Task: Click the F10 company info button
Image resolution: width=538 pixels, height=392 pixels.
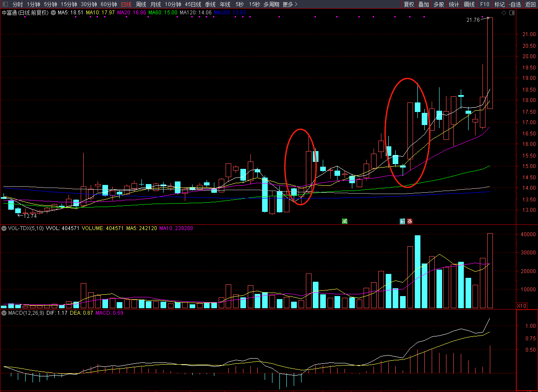Action: click(x=485, y=4)
